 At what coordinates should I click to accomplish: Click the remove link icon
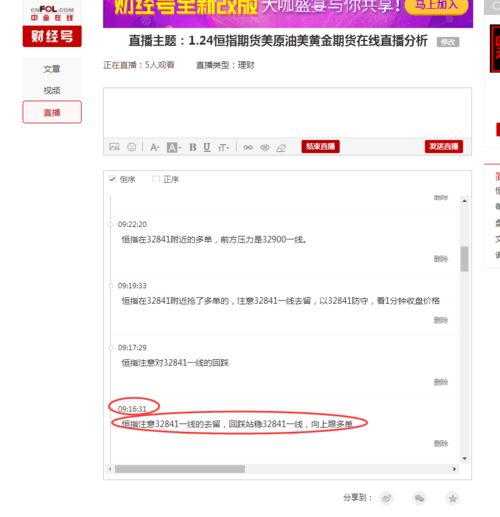click(x=265, y=147)
